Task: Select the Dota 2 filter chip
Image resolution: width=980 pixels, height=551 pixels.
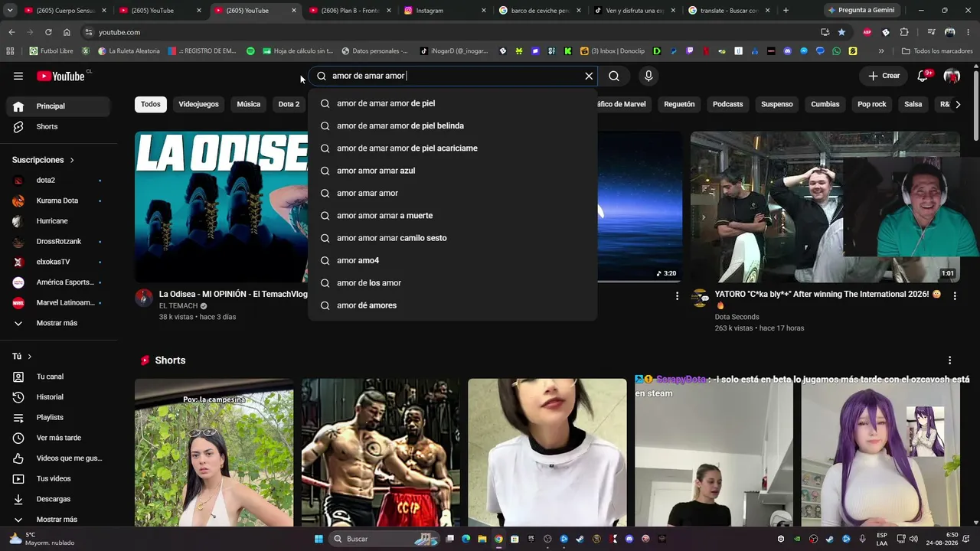Action: point(289,104)
